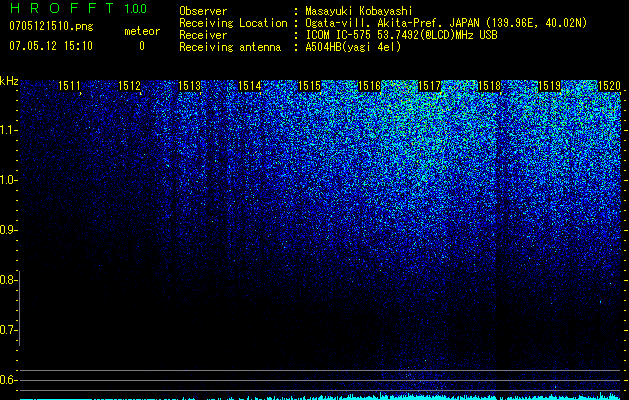Select the meteor count value 0
Screen dimensions: 629x400
click(142, 46)
